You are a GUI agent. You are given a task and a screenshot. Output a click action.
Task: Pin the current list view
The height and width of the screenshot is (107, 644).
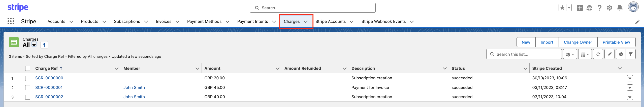(x=44, y=45)
